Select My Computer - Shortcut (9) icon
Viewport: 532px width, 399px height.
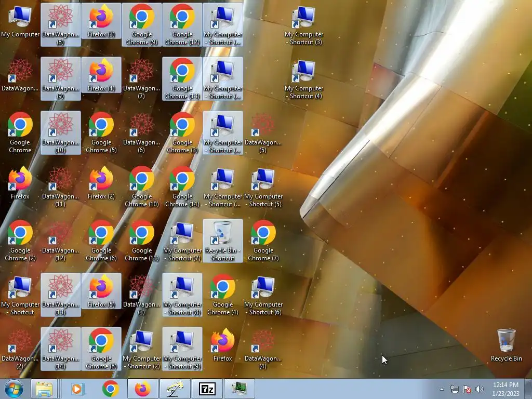click(182, 349)
